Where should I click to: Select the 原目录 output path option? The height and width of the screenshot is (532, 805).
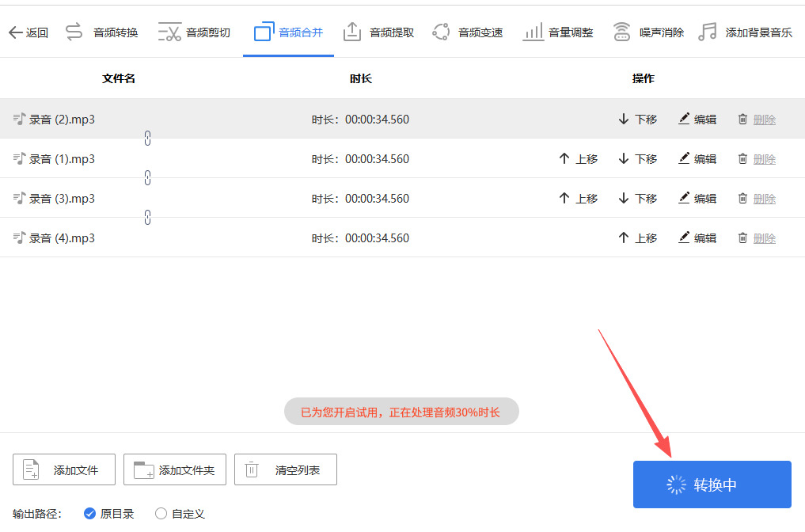click(109, 514)
